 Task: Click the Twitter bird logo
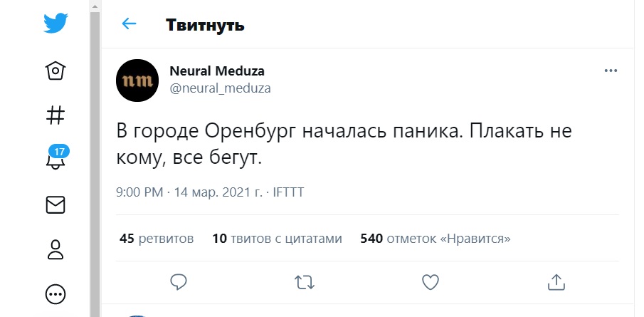pos(55,24)
